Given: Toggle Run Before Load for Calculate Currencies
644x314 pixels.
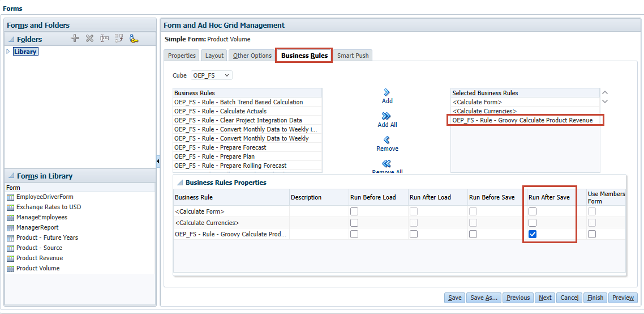Looking at the screenshot, I should click(354, 223).
